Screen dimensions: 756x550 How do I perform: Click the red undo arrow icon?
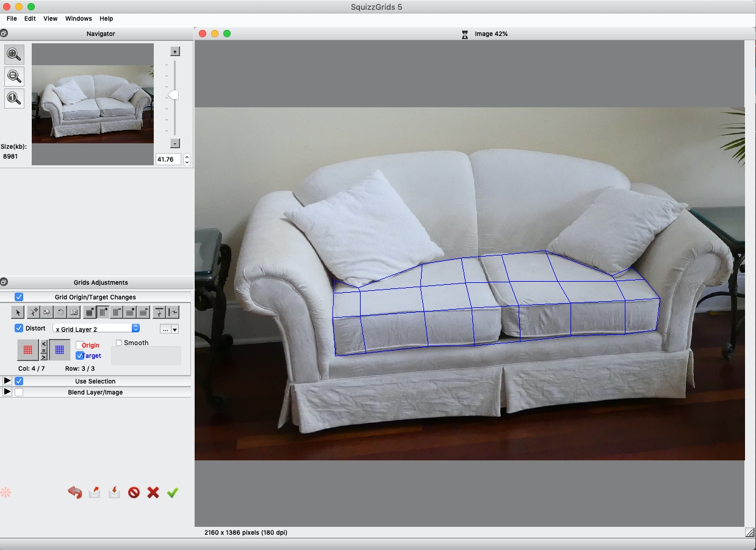74,492
